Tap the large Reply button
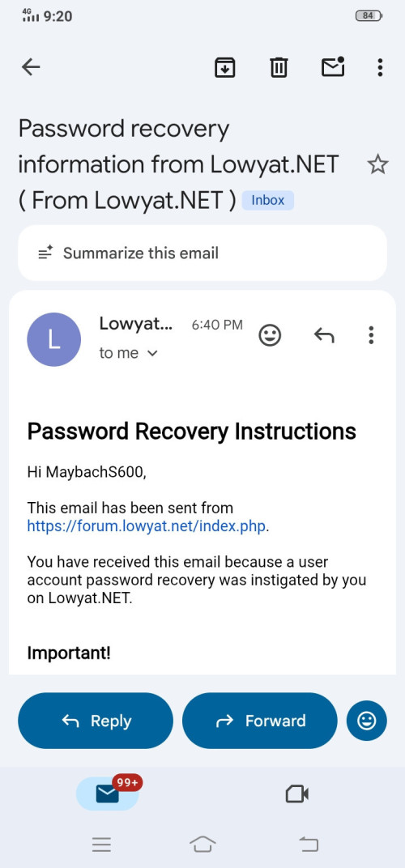405x868 pixels. pos(96,720)
